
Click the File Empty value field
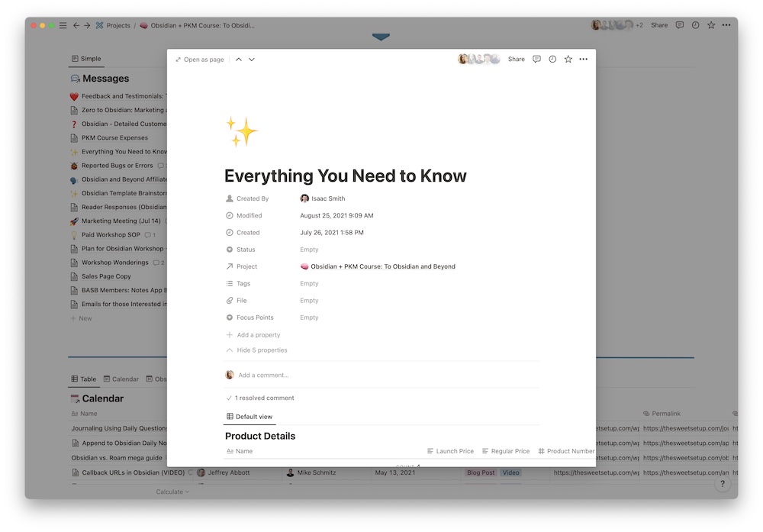[x=309, y=300]
